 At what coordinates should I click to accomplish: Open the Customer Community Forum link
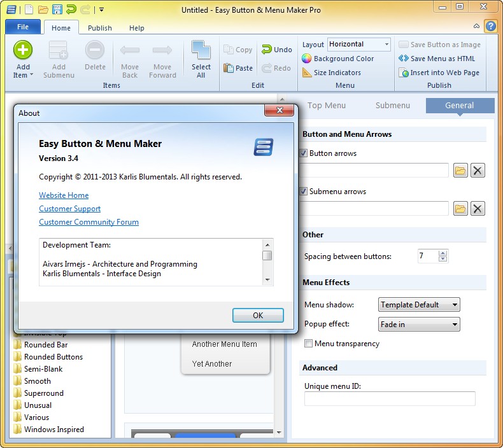point(89,222)
